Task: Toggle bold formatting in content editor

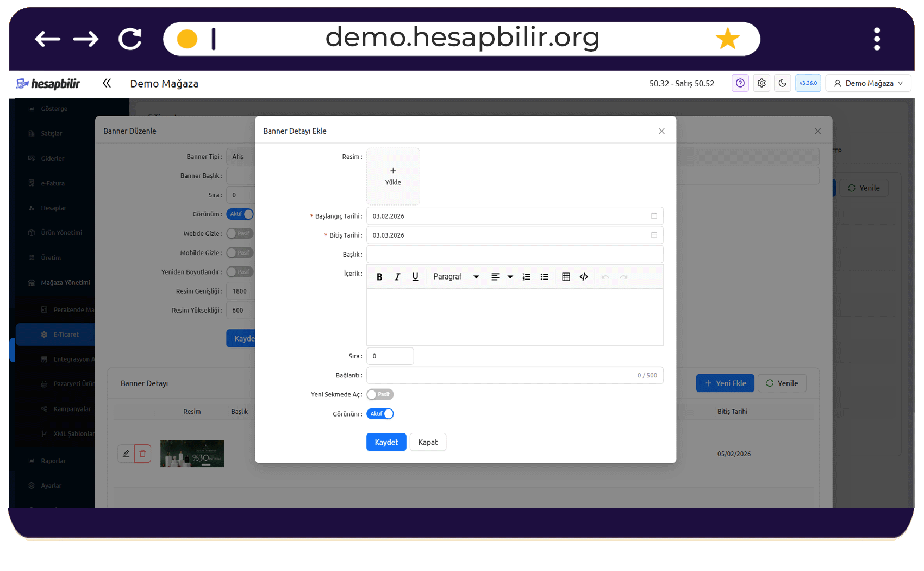Action: pos(379,277)
